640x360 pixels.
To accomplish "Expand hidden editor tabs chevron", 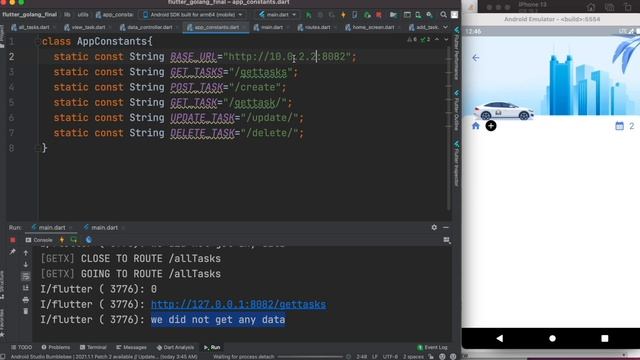I will 446,27.
